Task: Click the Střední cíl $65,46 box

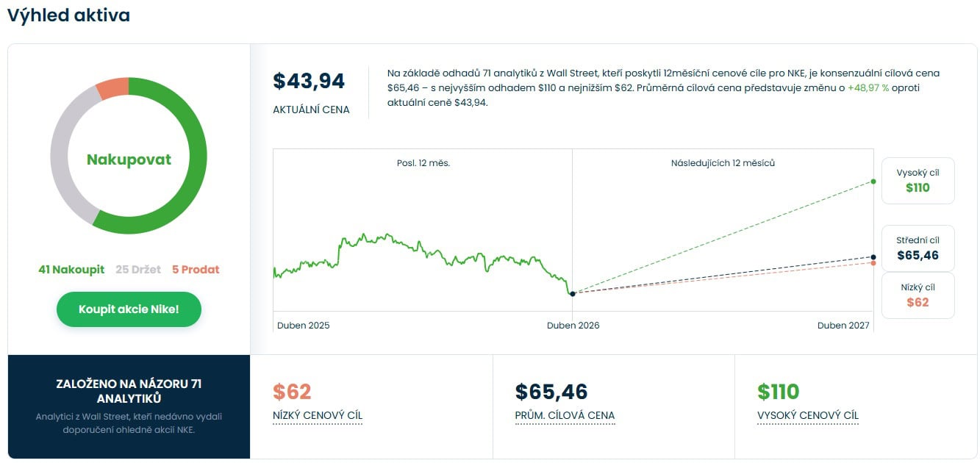Action: [918, 248]
